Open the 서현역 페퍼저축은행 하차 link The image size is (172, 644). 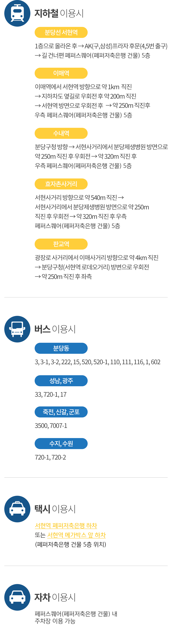click(x=66, y=526)
